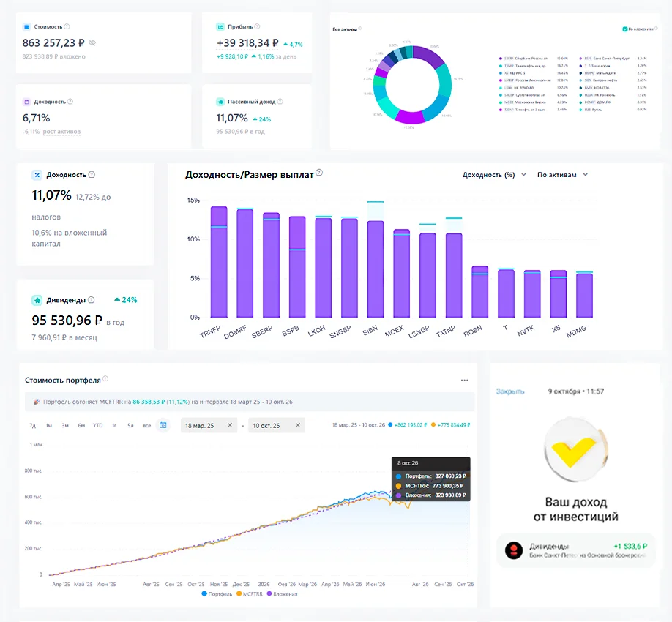
Task: Click the ROSN bar in the yield chart
Action: (x=480, y=292)
